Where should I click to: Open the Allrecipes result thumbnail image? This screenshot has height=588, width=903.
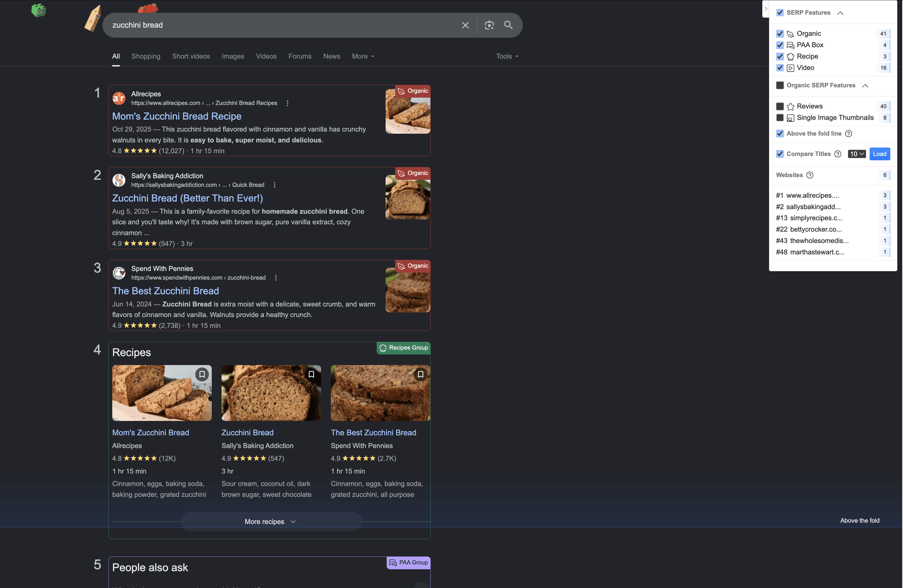pyautogui.click(x=408, y=111)
